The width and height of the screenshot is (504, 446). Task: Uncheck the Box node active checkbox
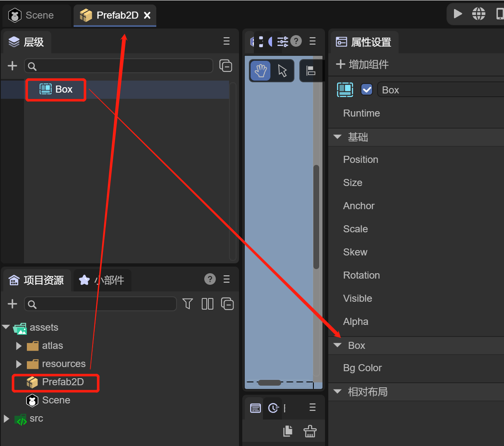(x=367, y=90)
